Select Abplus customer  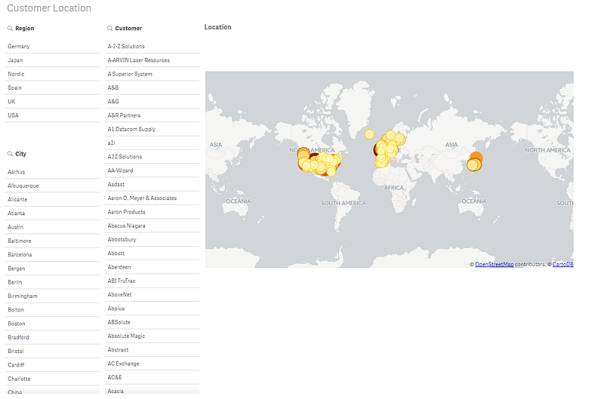coord(152,308)
